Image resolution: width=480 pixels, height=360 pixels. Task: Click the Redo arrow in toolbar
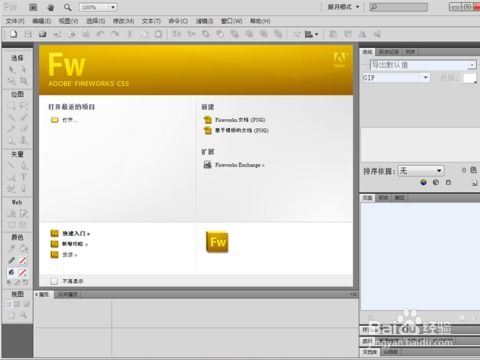[115, 34]
